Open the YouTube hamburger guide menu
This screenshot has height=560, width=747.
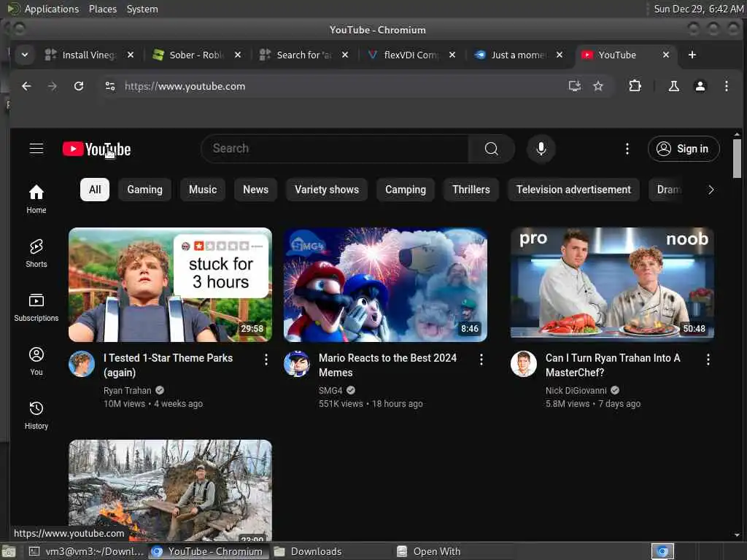[x=36, y=149]
